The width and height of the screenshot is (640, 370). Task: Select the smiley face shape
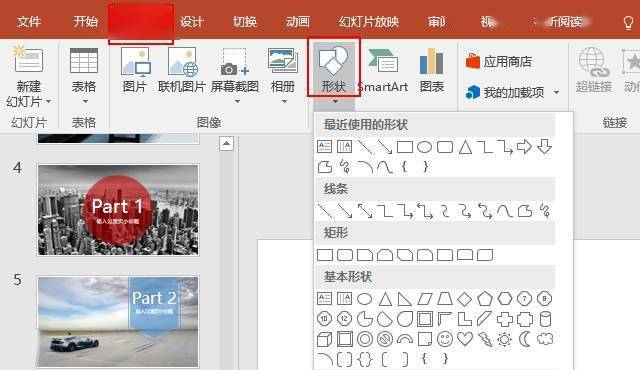click(445, 339)
